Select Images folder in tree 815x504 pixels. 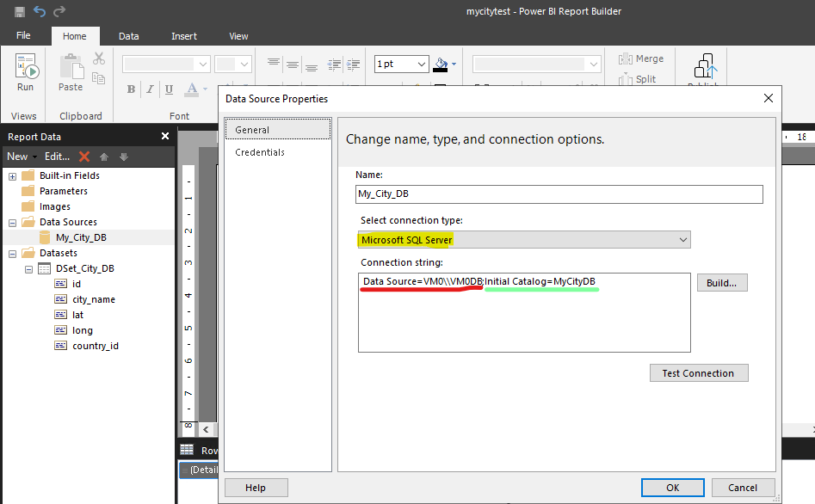[54, 206]
